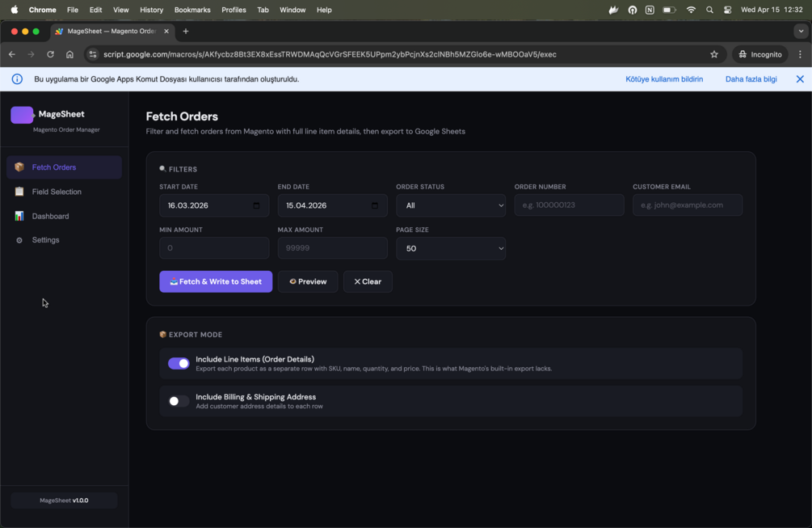812x528 pixels.
Task: Open the Profiles menu
Action: click(x=234, y=10)
